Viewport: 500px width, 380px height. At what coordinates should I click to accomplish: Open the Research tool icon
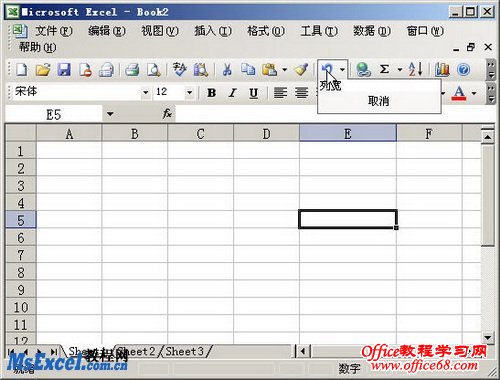pyautogui.click(x=201, y=70)
